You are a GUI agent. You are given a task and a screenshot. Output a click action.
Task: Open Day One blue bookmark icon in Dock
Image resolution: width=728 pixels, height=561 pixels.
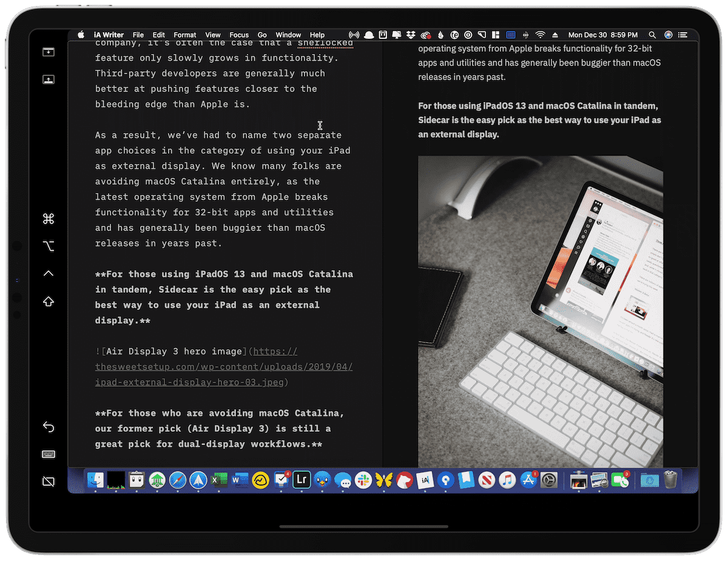467,480
